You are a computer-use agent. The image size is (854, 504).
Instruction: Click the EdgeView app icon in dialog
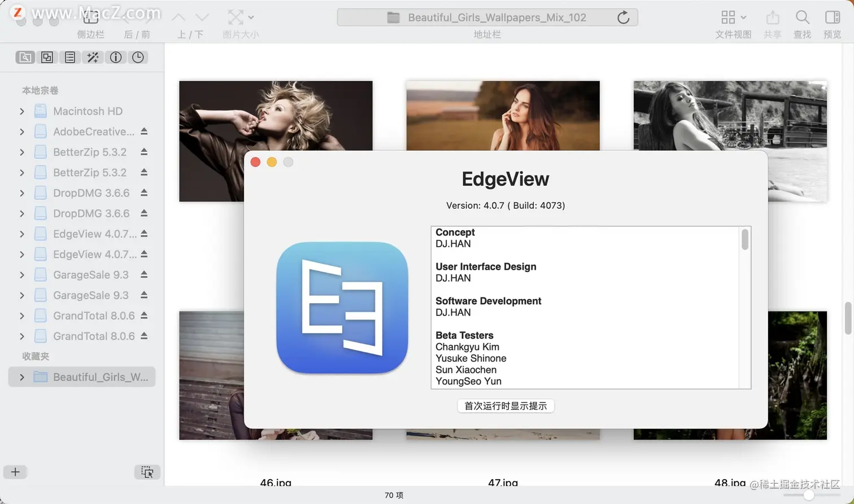pyautogui.click(x=342, y=308)
